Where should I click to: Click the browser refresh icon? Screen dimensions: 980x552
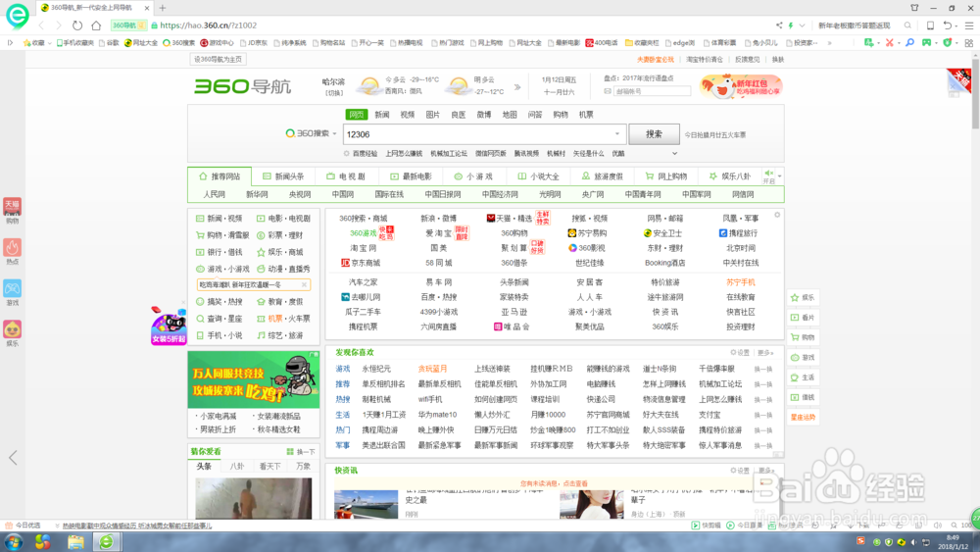tap(76, 25)
